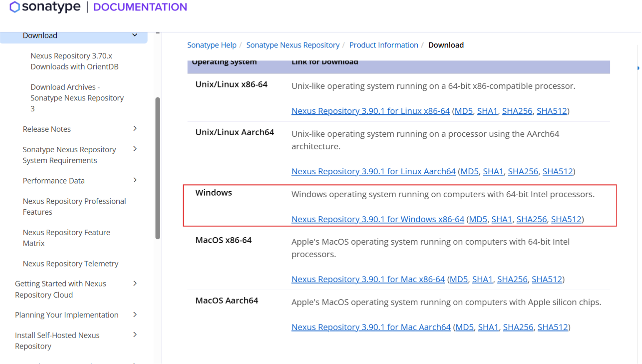Open Download Archives - Sonatype Nexus Repository 3
This screenshot has width=642, height=364.
[x=77, y=98]
